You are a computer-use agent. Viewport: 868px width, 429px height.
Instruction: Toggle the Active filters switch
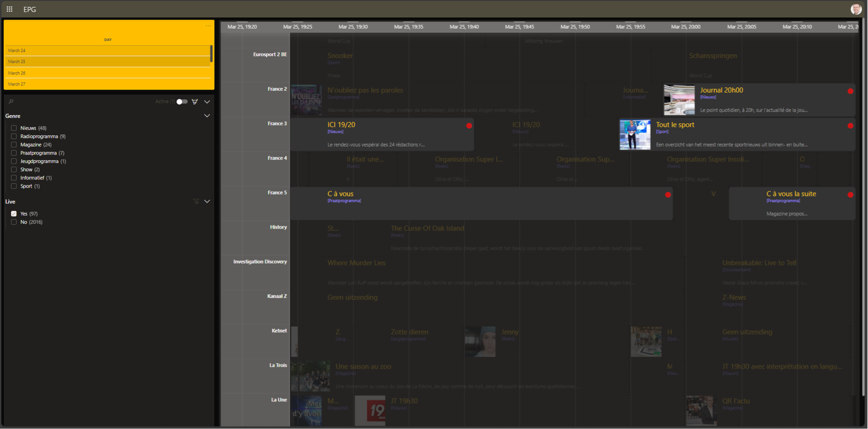click(x=182, y=102)
